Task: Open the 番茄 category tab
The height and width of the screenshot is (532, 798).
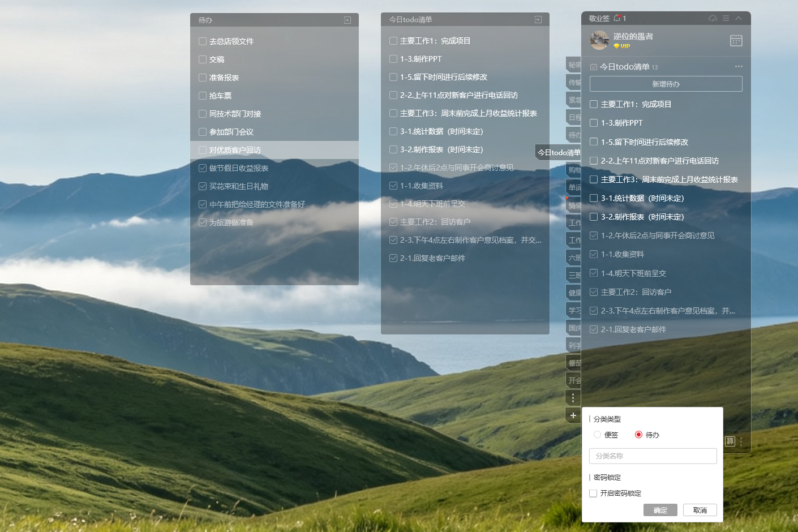Action: coord(574,363)
